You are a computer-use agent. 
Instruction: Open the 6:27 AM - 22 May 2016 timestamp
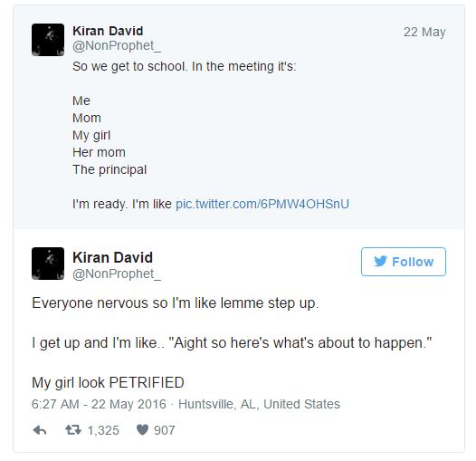click(x=99, y=404)
